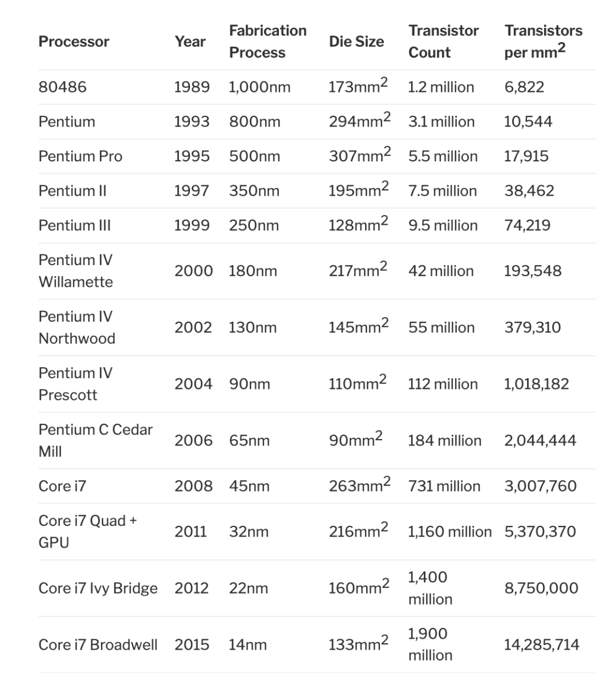Click the 2011 year cell
The width and height of the screenshot is (616, 673).
[x=191, y=532]
